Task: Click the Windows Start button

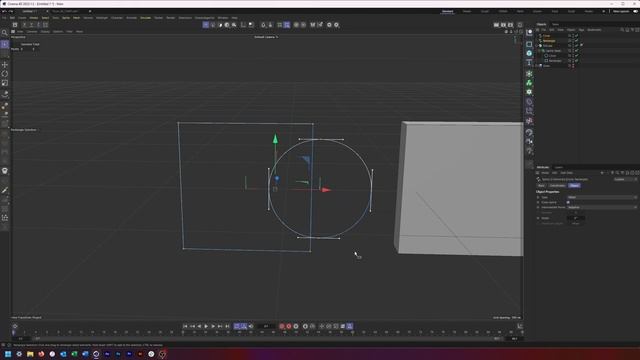Action: click(8, 354)
